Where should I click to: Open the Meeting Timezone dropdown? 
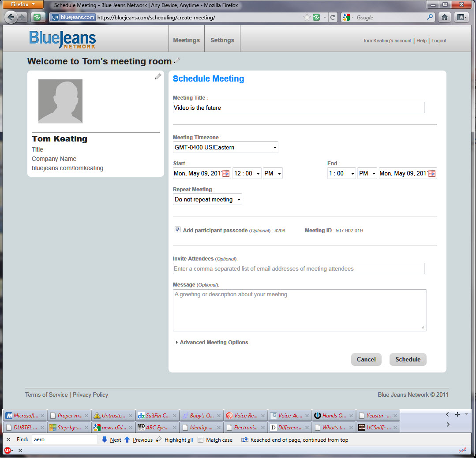click(x=225, y=147)
